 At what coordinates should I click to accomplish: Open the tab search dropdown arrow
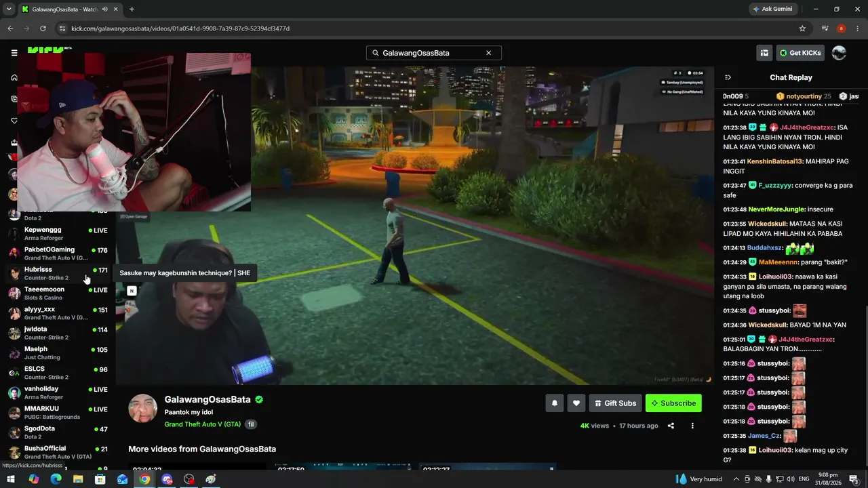click(x=9, y=9)
